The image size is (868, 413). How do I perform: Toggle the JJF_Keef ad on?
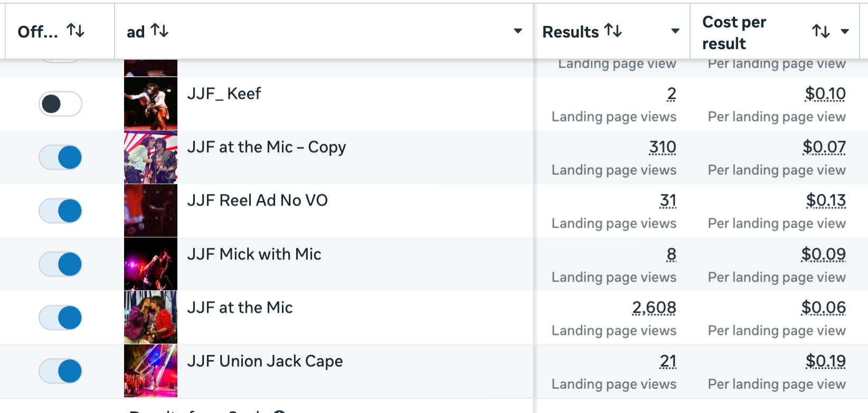[60, 104]
